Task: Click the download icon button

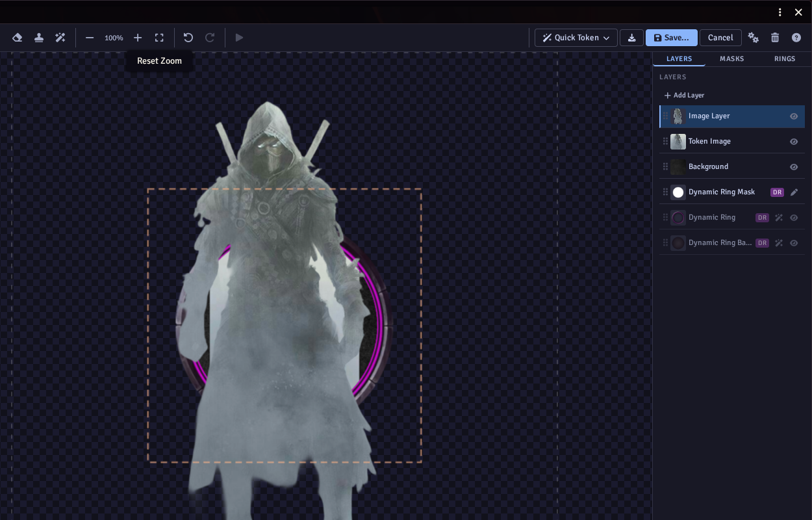Action: coord(631,38)
